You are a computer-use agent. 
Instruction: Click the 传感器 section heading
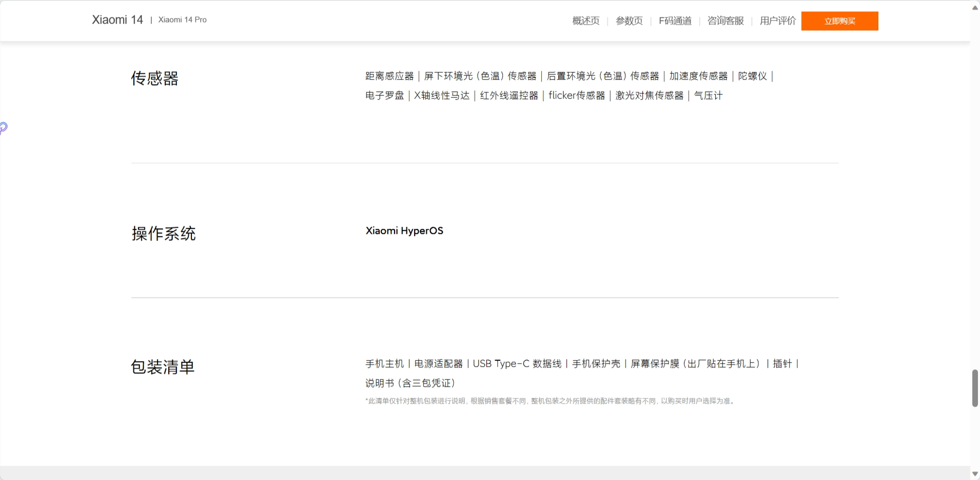click(154, 78)
